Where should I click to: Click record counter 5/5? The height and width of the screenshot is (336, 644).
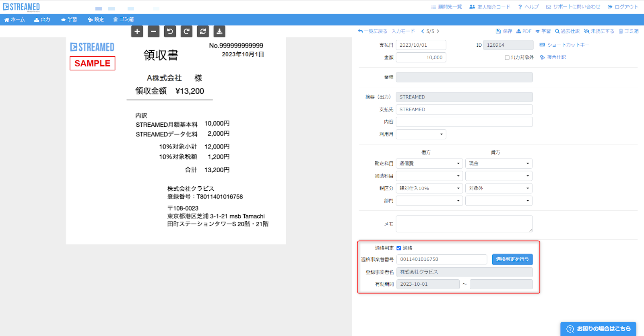point(430,31)
